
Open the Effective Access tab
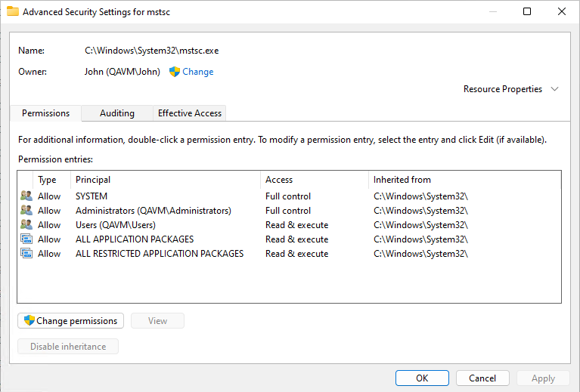189,113
